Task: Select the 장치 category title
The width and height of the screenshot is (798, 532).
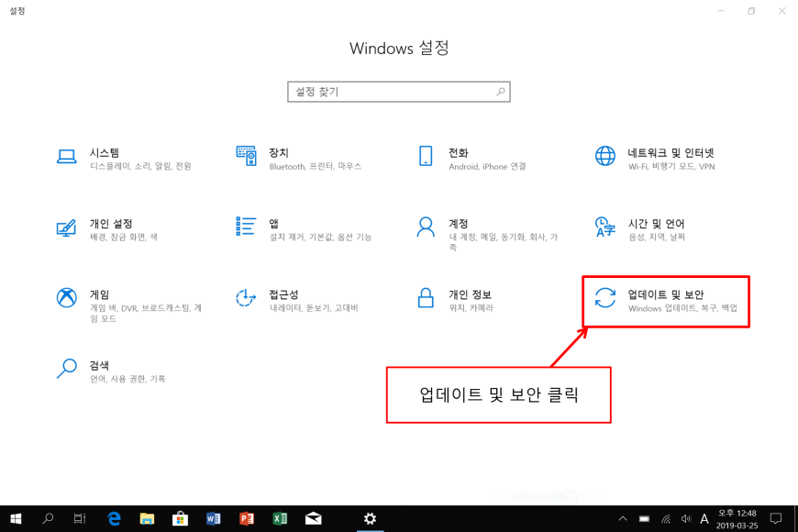Action: coord(279,153)
